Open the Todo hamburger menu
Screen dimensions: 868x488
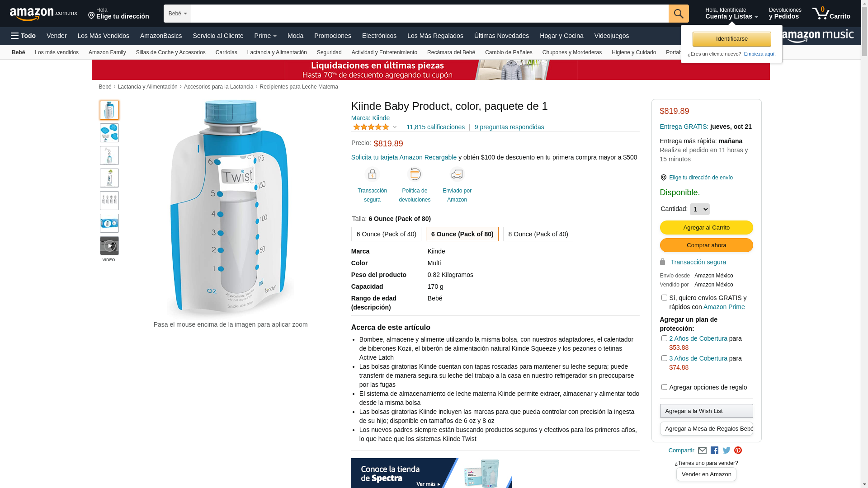click(x=23, y=36)
